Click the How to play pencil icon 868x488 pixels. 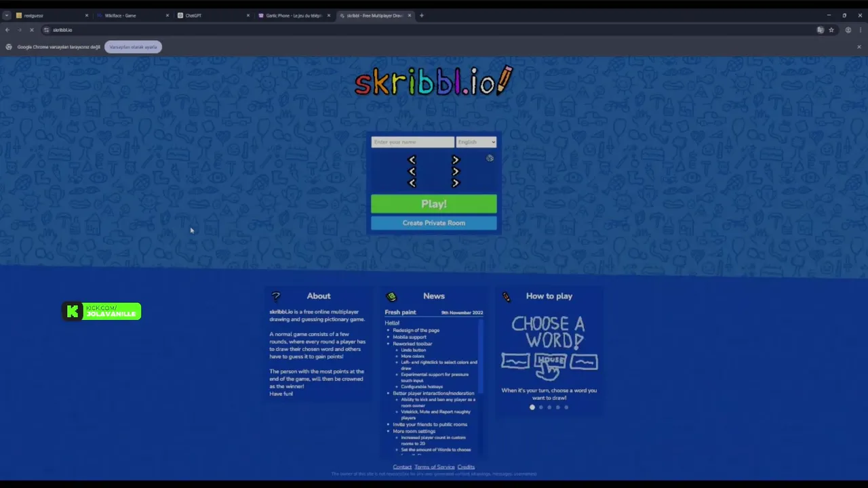tap(507, 296)
